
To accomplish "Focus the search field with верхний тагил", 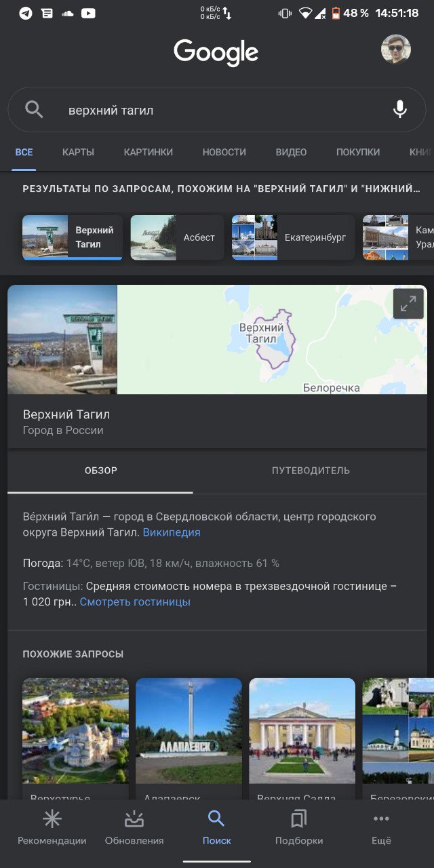I will (217, 109).
